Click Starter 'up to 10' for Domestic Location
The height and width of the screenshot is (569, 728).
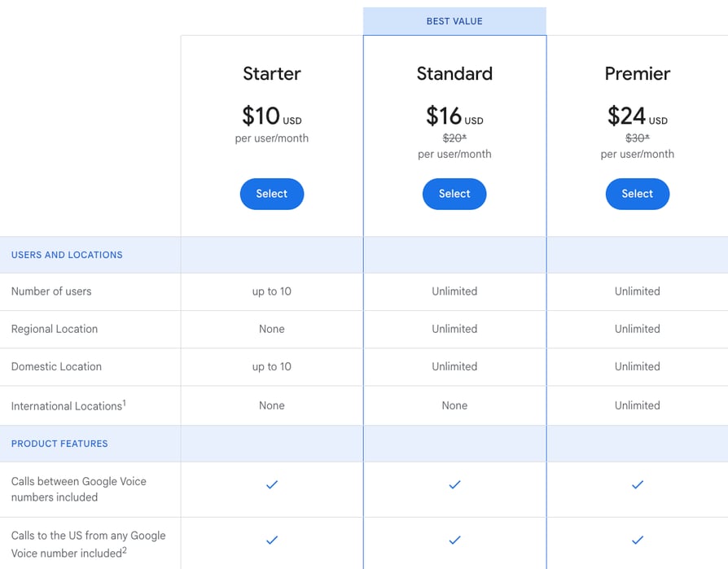[272, 366]
